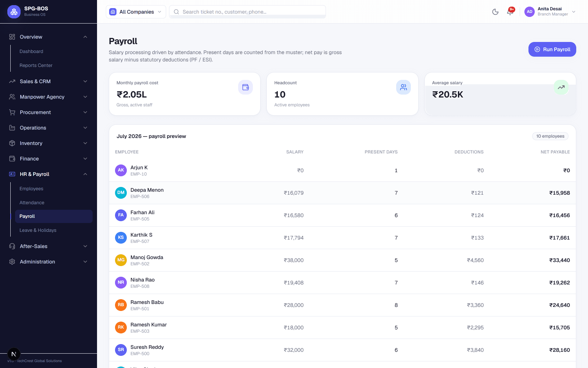The image size is (588, 368).
Task: Click the RK avatar for Ramesh Kumar
Action: point(121,328)
